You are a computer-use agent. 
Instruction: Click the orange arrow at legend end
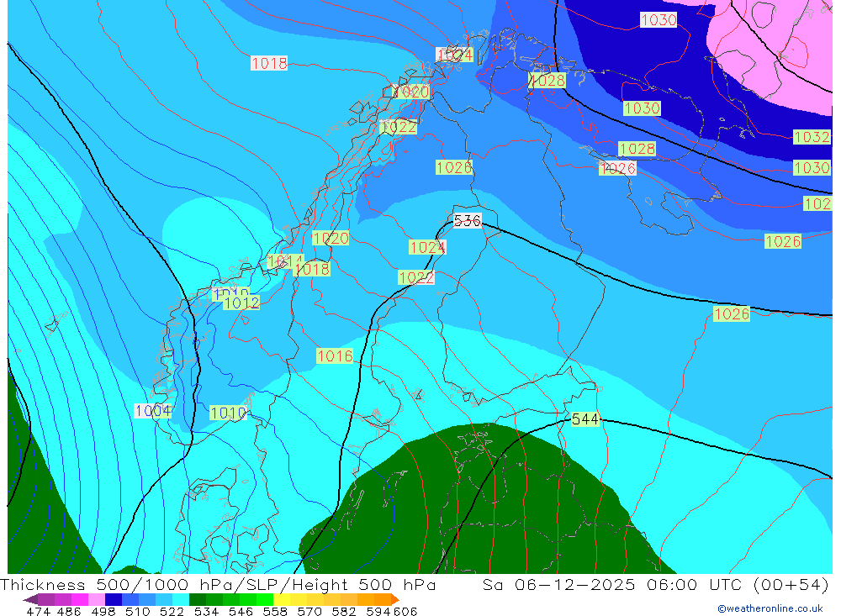coord(395,599)
